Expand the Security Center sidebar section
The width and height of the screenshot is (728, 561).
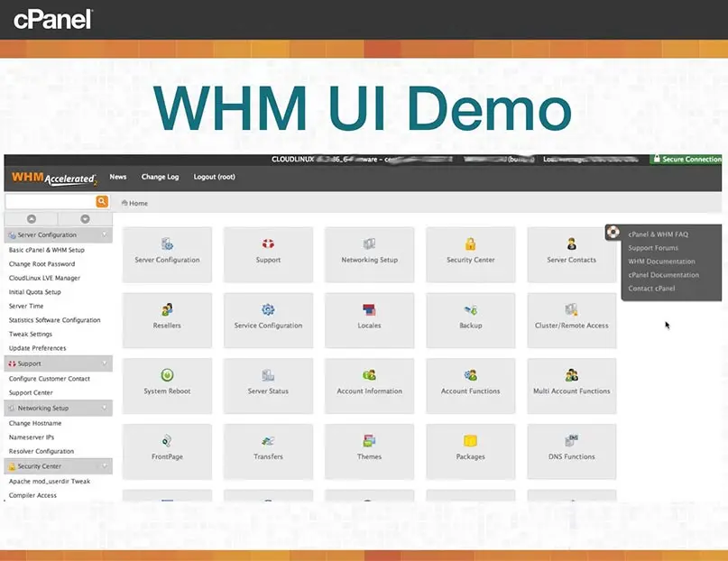click(105, 466)
